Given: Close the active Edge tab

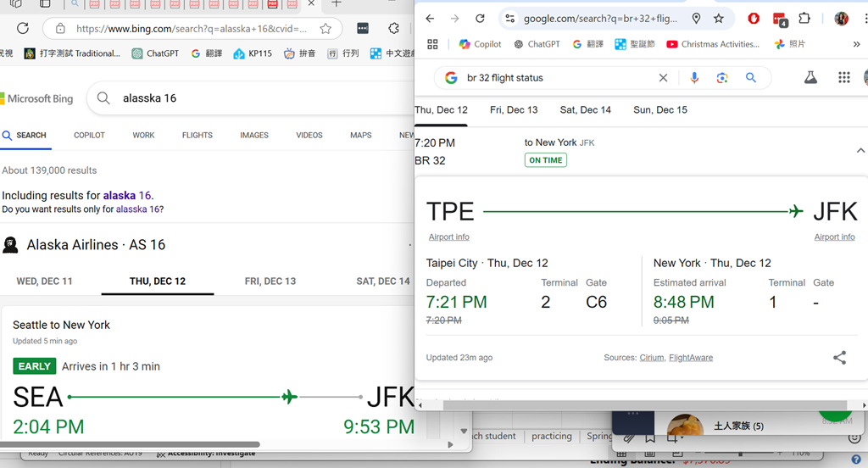Looking at the screenshot, I should tap(311, 3).
